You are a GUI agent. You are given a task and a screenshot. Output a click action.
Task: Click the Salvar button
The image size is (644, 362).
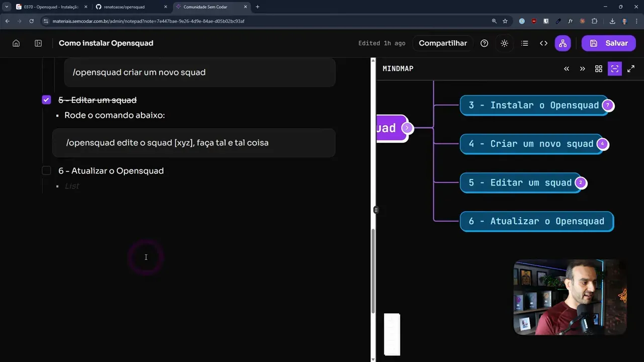[x=608, y=43]
